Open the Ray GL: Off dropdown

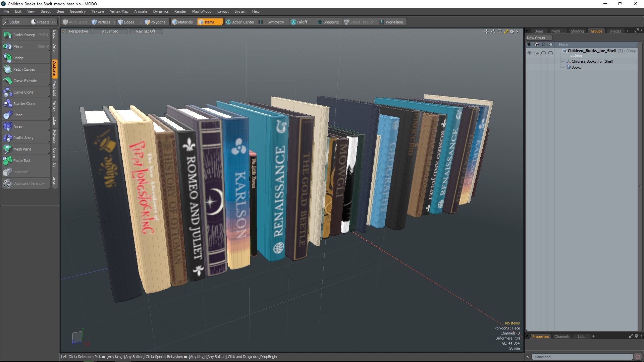(146, 32)
